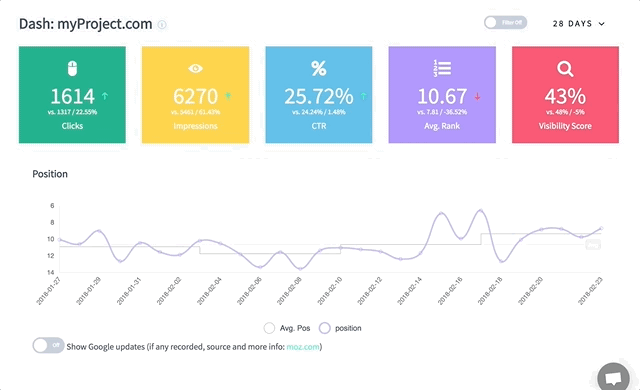Click the chart data point at 2018-01-29
This screenshot has width=640, height=390.
pos(99,231)
